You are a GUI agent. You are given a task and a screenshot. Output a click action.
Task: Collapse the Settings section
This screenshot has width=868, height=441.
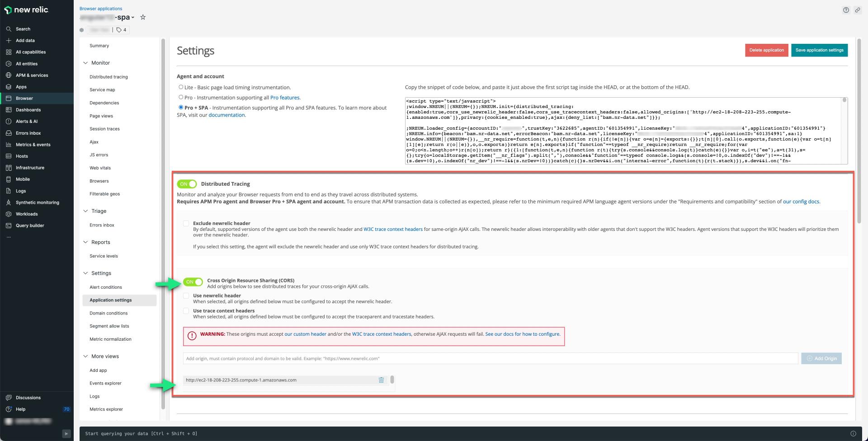click(85, 273)
